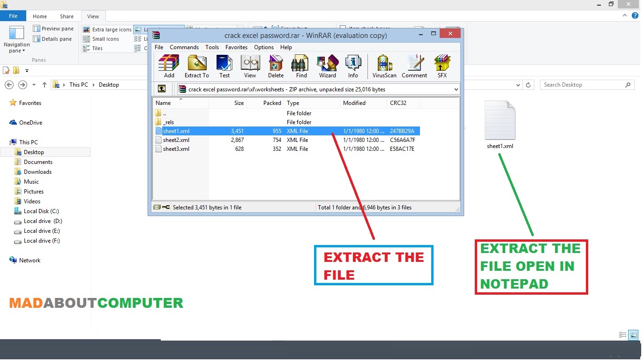Click Explorer Forward arrow button
The image size is (644, 364).
(x=22, y=85)
